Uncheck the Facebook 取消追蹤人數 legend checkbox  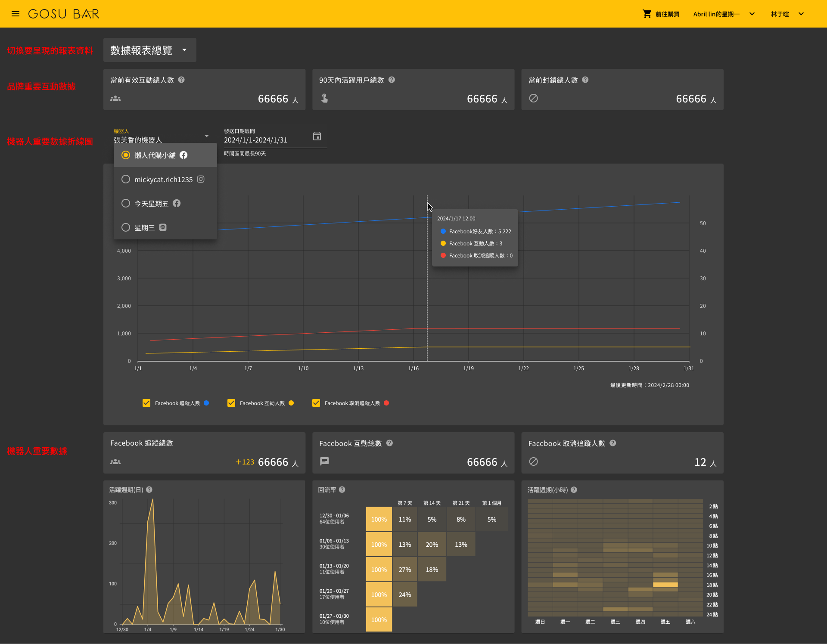click(316, 403)
